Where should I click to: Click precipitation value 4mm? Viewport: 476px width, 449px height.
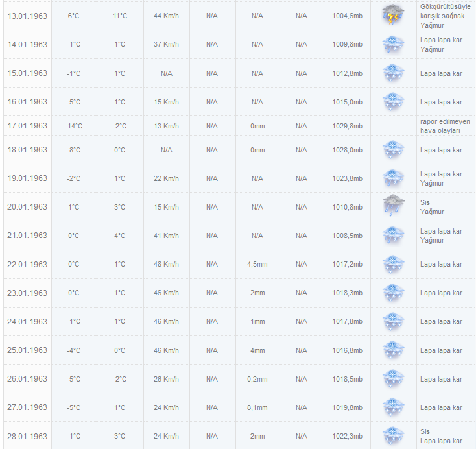pos(257,350)
